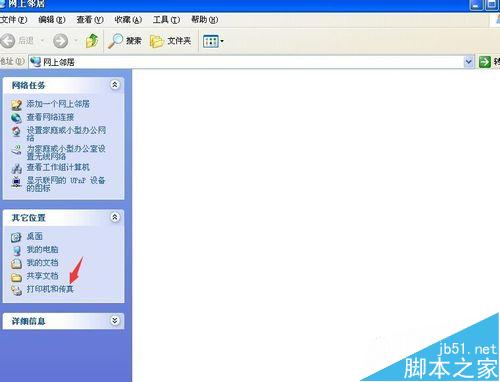500x382 pixels.
Task: Open the 查看(V) menu
Action: point(90,20)
